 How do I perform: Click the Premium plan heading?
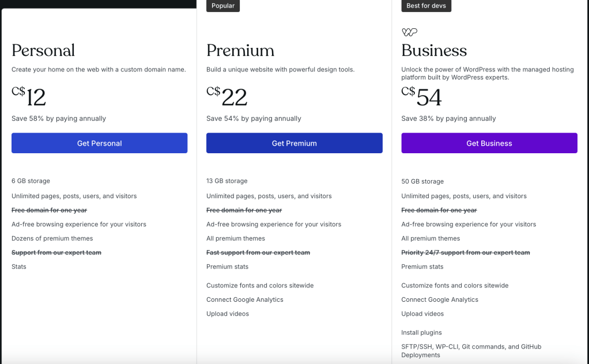(x=240, y=51)
